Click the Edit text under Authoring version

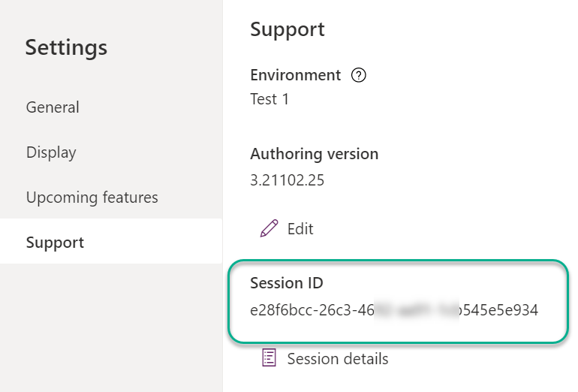click(x=300, y=228)
